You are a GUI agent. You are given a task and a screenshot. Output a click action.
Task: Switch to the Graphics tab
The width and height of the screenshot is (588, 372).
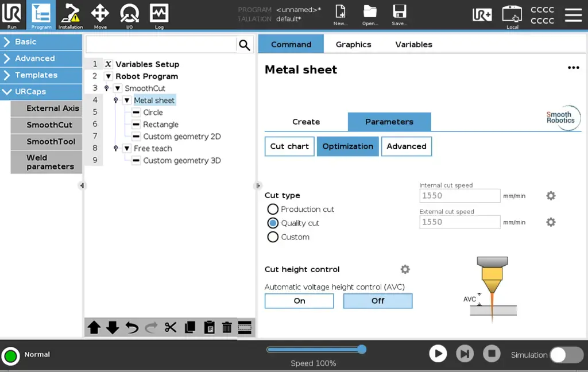[x=353, y=44]
